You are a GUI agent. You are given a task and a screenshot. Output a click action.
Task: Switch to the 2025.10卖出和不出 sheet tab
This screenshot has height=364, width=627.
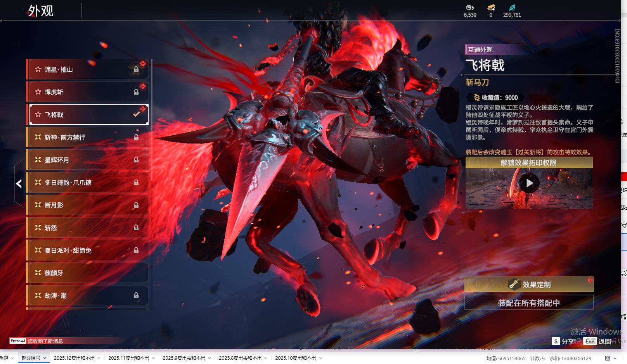click(x=295, y=358)
